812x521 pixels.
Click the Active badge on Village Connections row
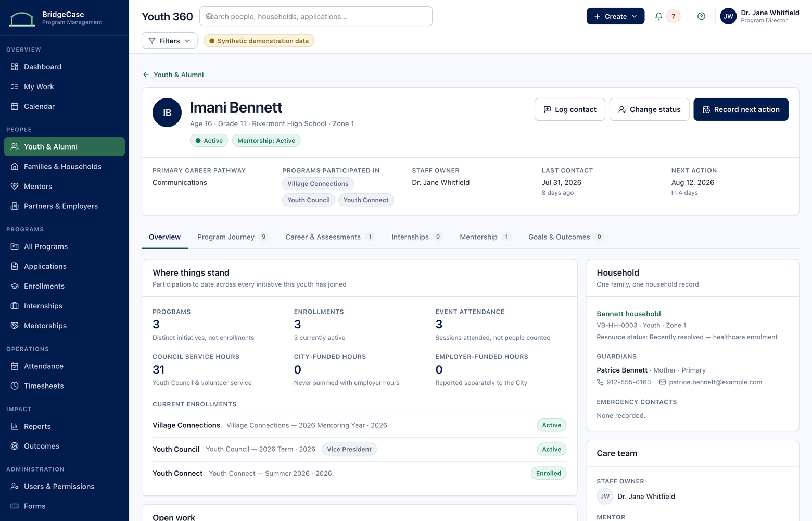(x=552, y=425)
